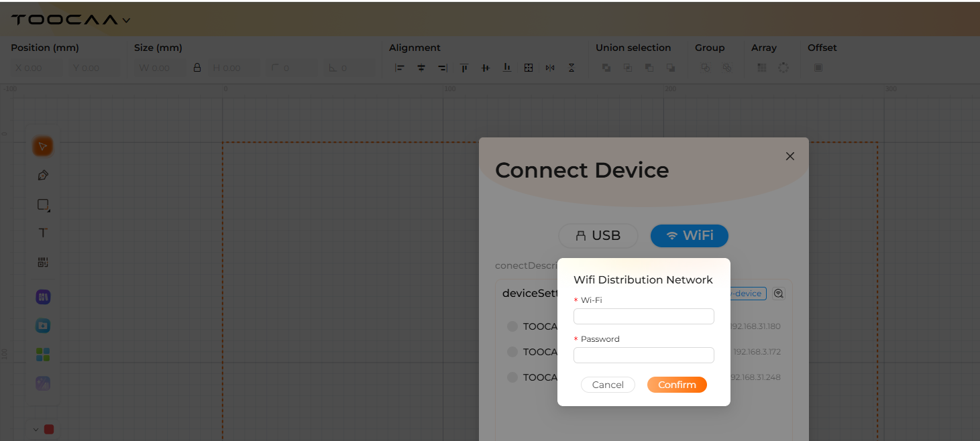Focus the Wi-Fi name input field

tap(644, 316)
